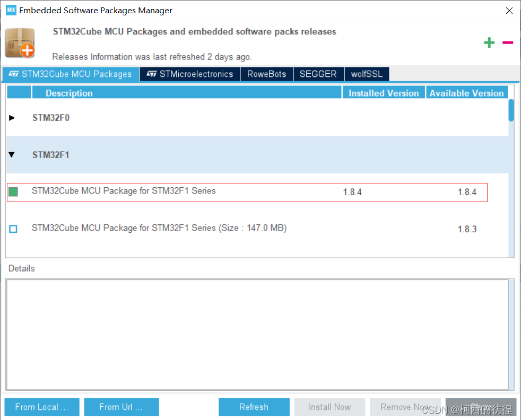The height and width of the screenshot is (420, 521).
Task: Click the green plus expand-all icon
Action: pos(489,42)
